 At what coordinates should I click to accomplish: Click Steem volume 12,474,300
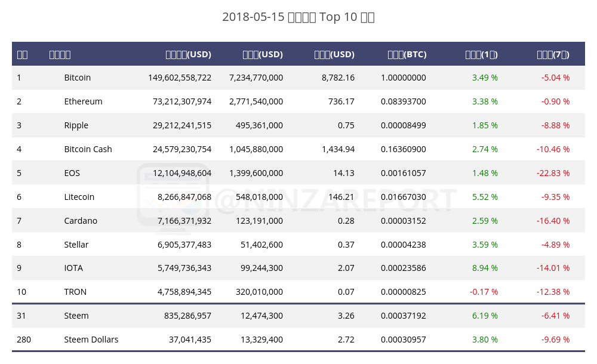pyautogui.click(x=261, y=316)
